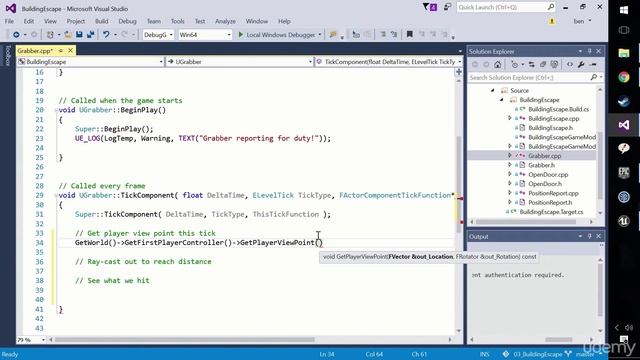The height and width of the screenshot is (360, 640).
Task: Collapse the BuildingEscape folder node
Action: click(x=502, y=100)
